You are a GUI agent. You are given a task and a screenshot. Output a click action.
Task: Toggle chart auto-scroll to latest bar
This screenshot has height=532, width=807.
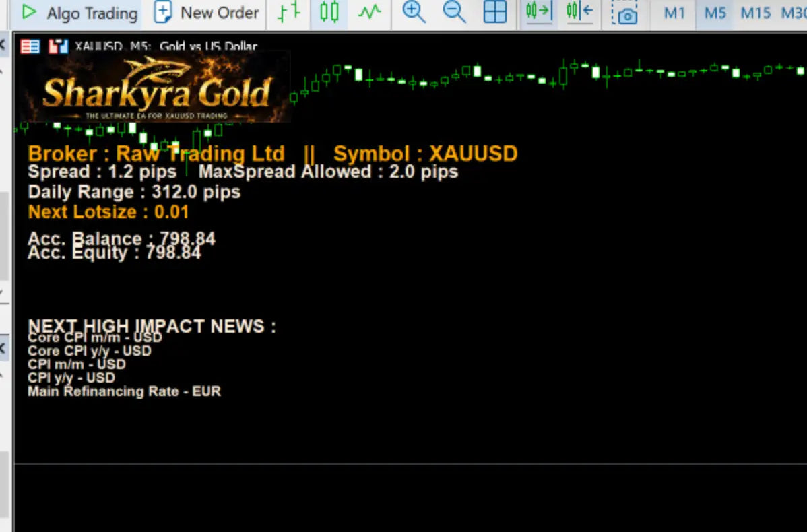pos(538,12)
